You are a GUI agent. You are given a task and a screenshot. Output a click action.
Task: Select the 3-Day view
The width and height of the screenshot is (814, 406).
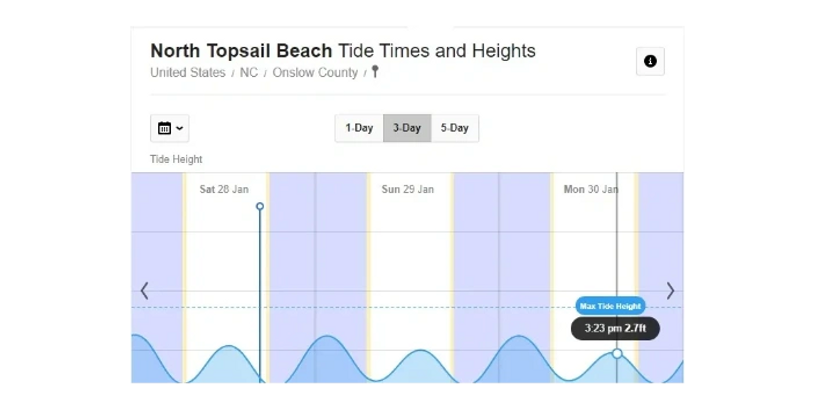(x=407, y=128)
